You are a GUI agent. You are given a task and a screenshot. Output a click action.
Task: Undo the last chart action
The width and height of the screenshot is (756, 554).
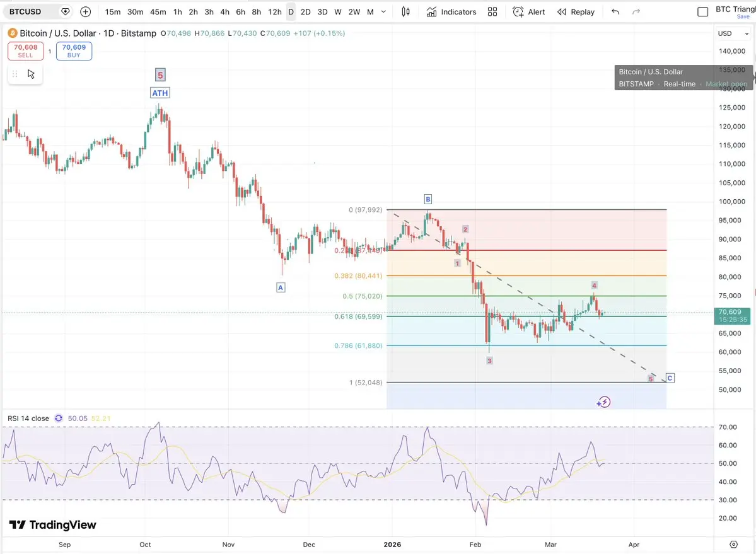pos(615,11)
